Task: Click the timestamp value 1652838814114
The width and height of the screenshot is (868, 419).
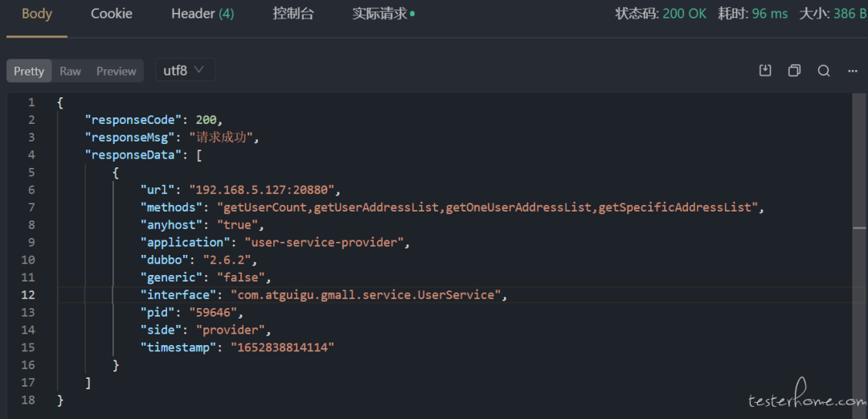Action: pyautogui.click(x=282, y=347)
